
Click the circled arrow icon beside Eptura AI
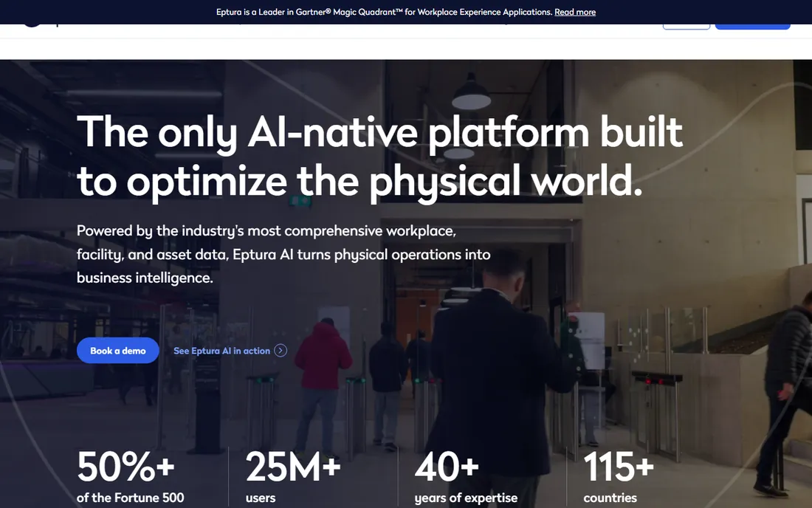coord(281,351)
